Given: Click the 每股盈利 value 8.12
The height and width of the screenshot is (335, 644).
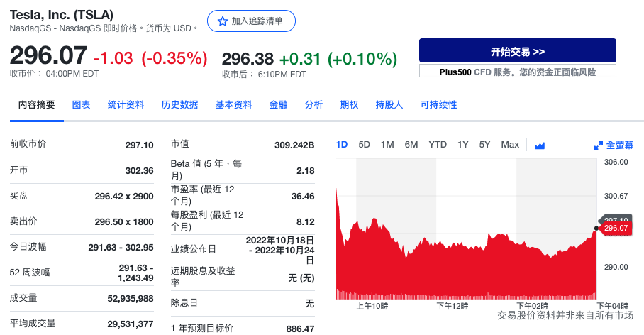Looking at the screenshot, I should (306, 221).
